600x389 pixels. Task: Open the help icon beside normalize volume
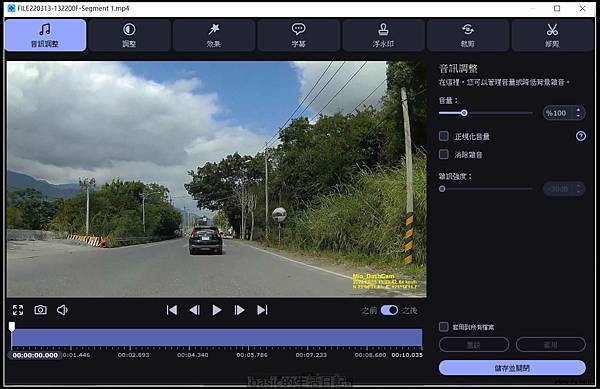pyautogui.click(x=581, y=136)
